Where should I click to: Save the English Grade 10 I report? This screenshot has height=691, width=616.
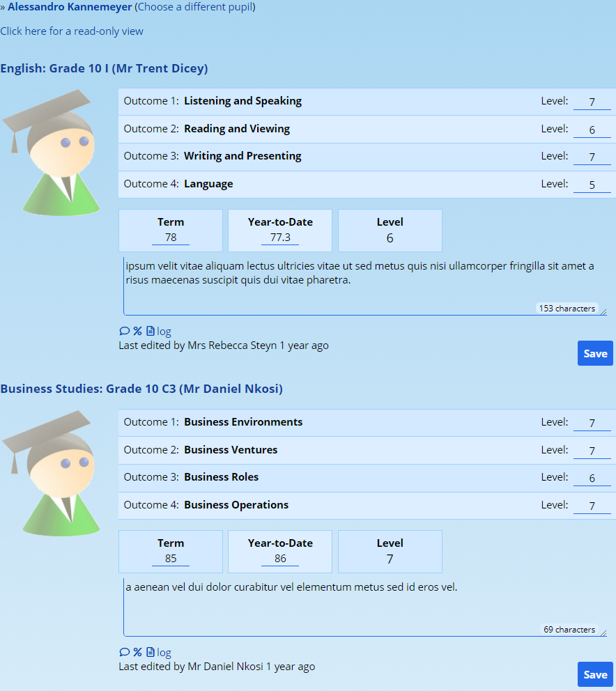pyautogui.click(x=594, y=353)
